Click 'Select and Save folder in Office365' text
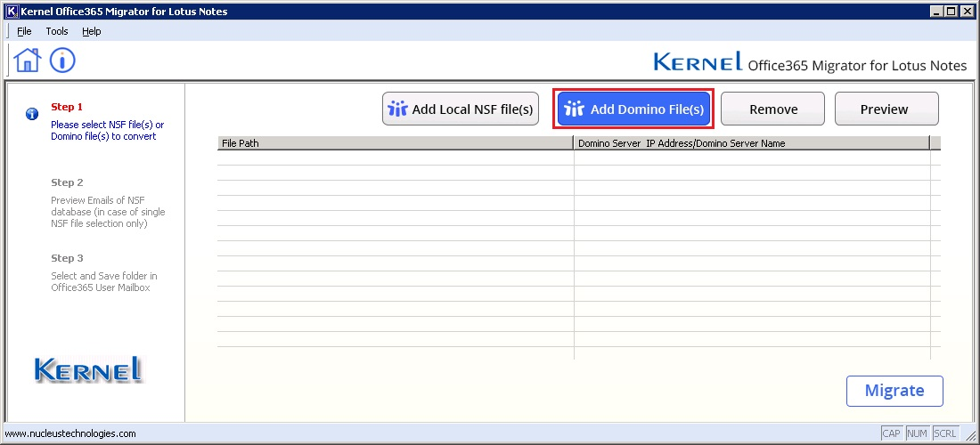Image resolution: width=980 pixels, height=445 pixels. (103, 281)
